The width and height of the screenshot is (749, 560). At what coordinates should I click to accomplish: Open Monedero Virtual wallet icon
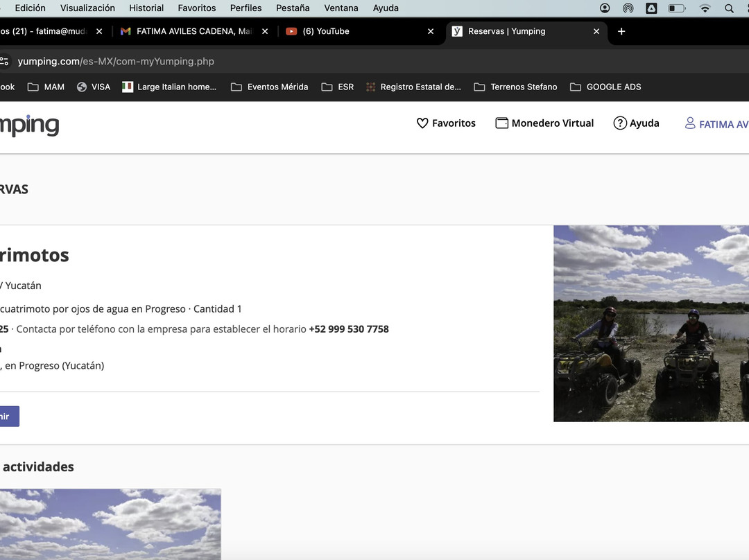point(501,123)
